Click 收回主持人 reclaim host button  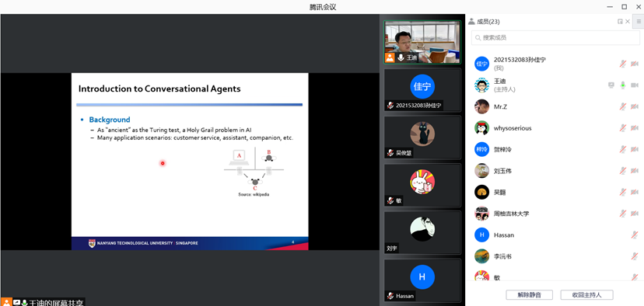(586, 294)
